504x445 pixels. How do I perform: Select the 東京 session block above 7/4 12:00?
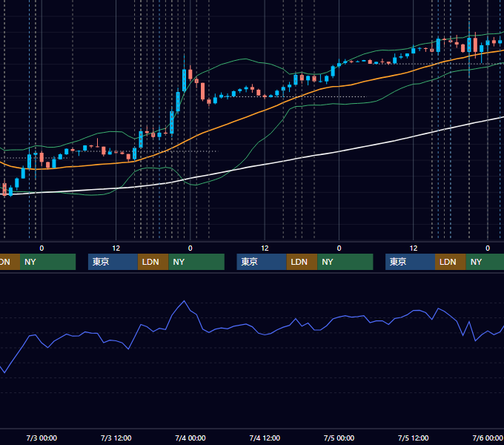(262, 262)
